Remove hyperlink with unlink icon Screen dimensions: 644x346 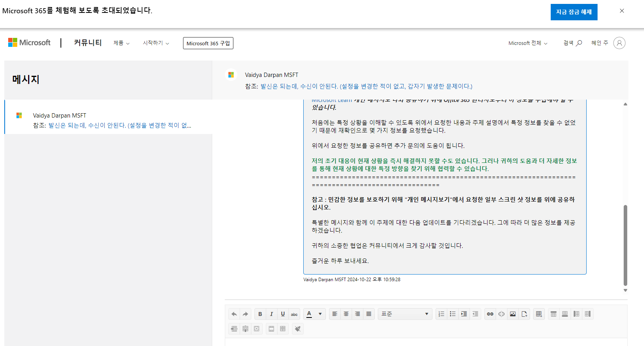tap(502, 314)
